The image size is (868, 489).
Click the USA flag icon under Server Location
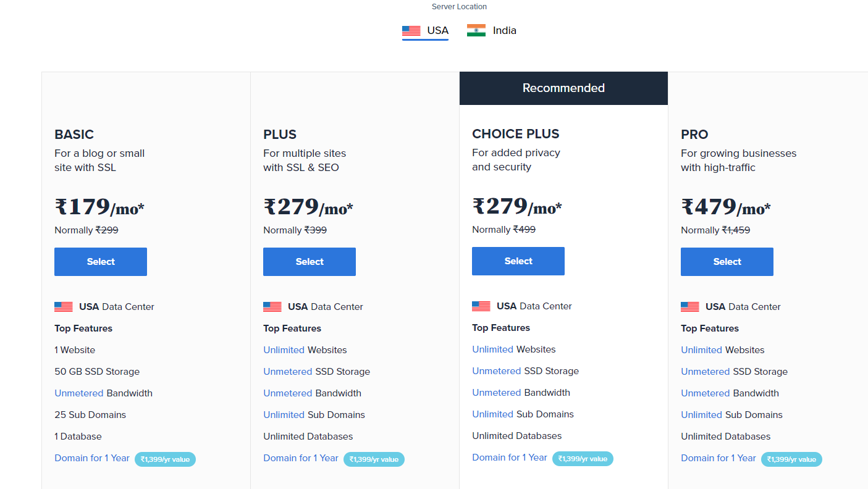click(x=411, y=30)
